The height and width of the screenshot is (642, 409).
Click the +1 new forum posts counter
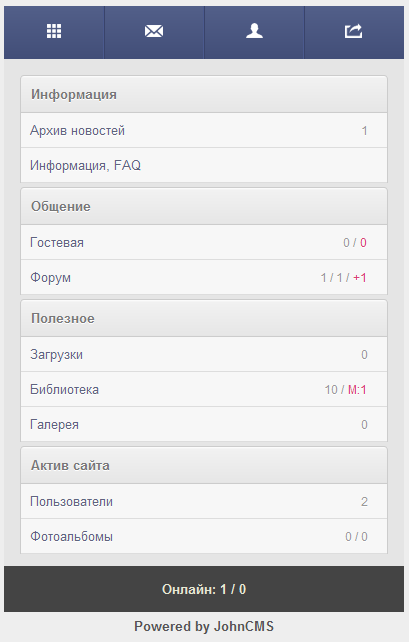pos(360,278)
